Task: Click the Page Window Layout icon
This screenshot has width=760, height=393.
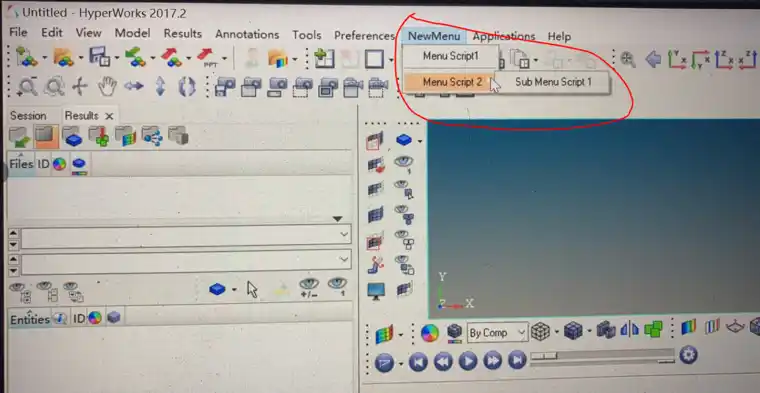Action: 374,59
